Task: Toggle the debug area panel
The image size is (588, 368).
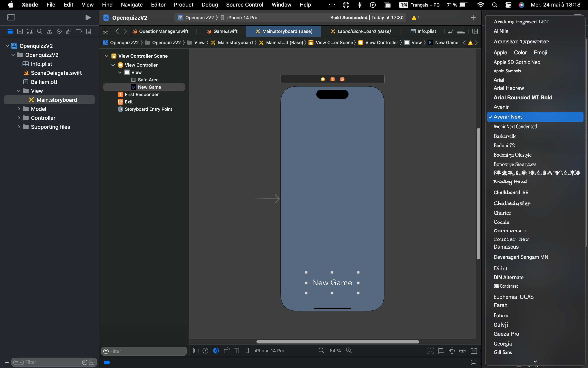Action: pos(473,362)
